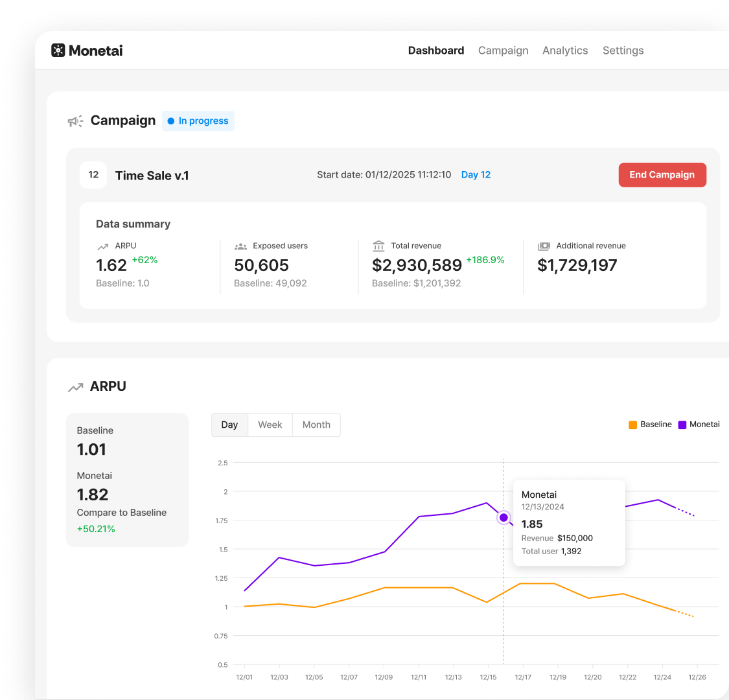Click the Monetai 12/13/2024 tooltip card
Viewport: 729px width, 700px height.
pyautogui.click(x=569, y=523)
